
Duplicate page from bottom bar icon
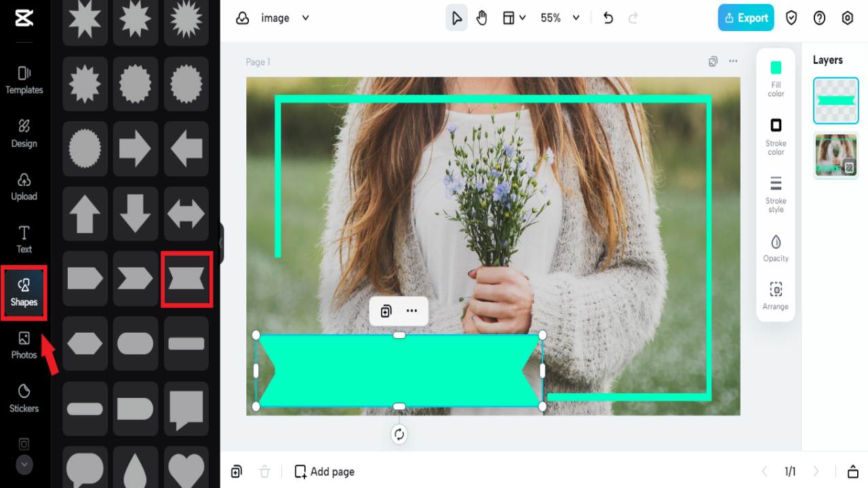pyautogui.click(x=236, y=472)
